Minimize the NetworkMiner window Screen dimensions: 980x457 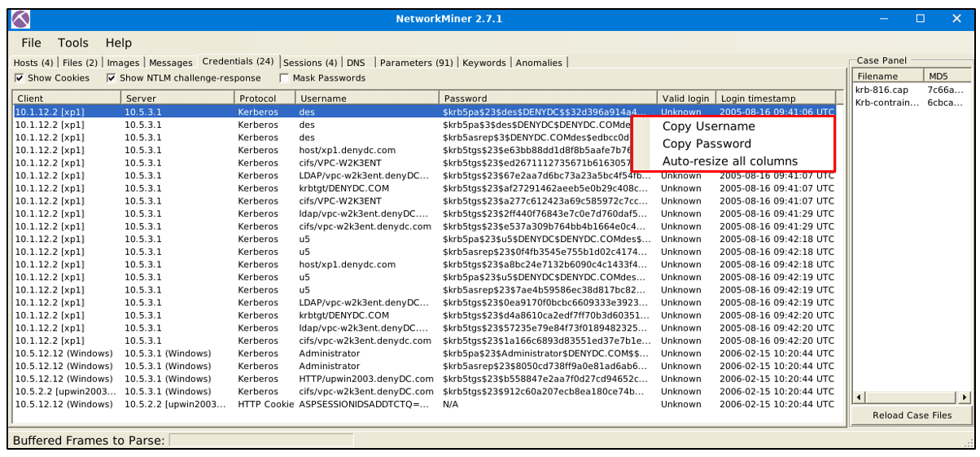point(883,19)
